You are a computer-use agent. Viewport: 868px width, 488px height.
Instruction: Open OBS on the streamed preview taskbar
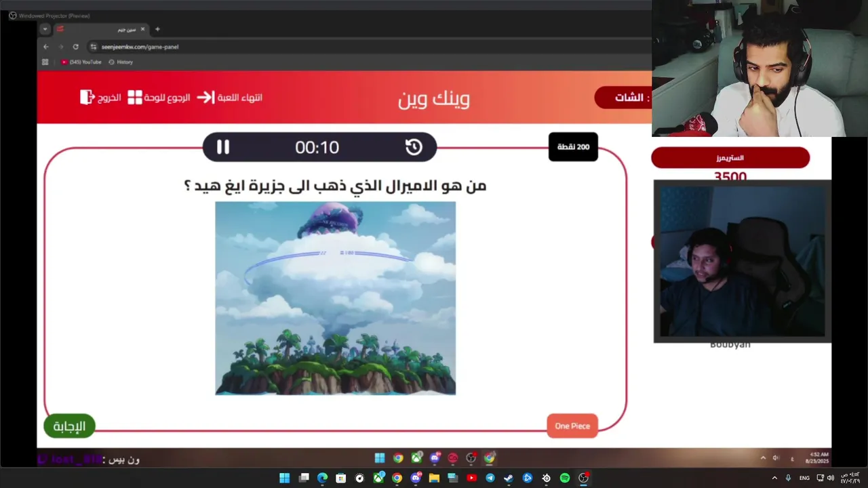tap(471, 458)
